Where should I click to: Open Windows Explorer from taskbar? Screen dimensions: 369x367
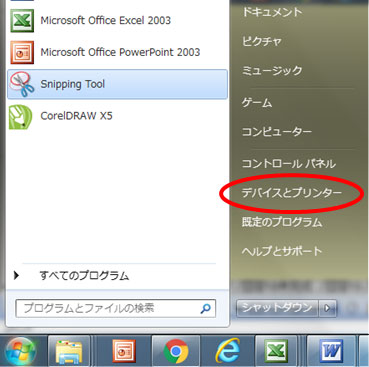point(69,351)
